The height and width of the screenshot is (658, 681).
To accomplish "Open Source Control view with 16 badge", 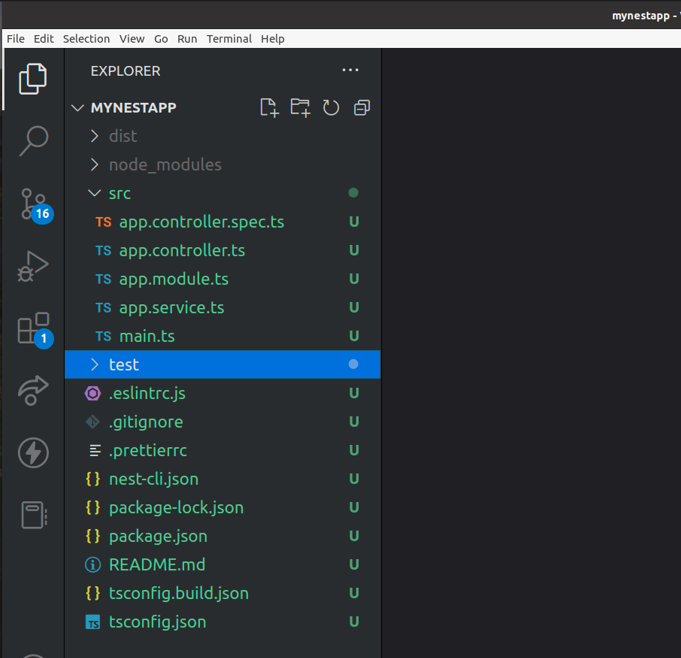I will click(33, 204).
